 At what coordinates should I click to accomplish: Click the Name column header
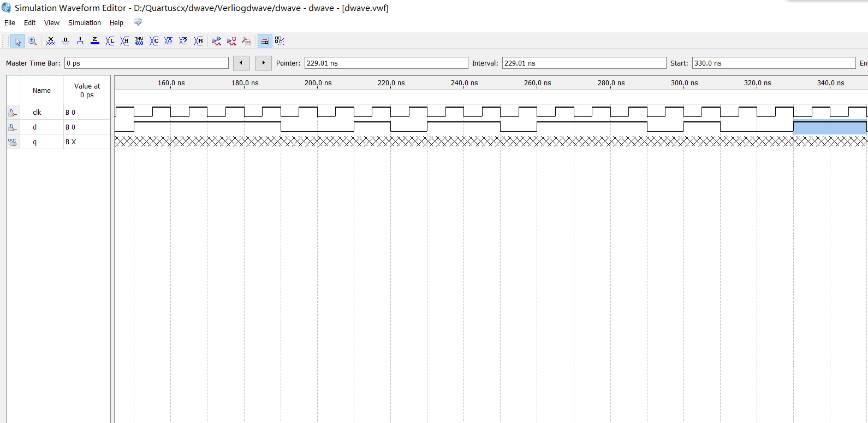pyautogui.click(x=41, y=91)
